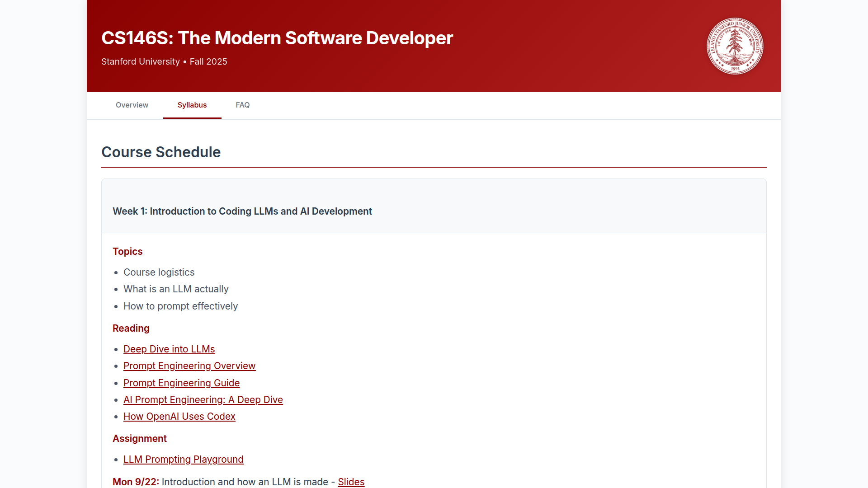Open the LLM Prompting Playground assignment

coord(183,459)
